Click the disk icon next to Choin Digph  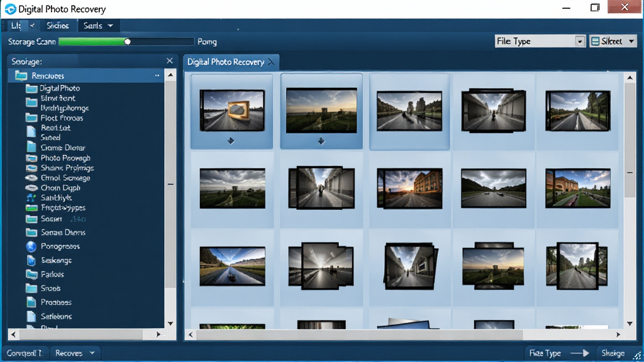pyautogui.click(x=31, y=188)
